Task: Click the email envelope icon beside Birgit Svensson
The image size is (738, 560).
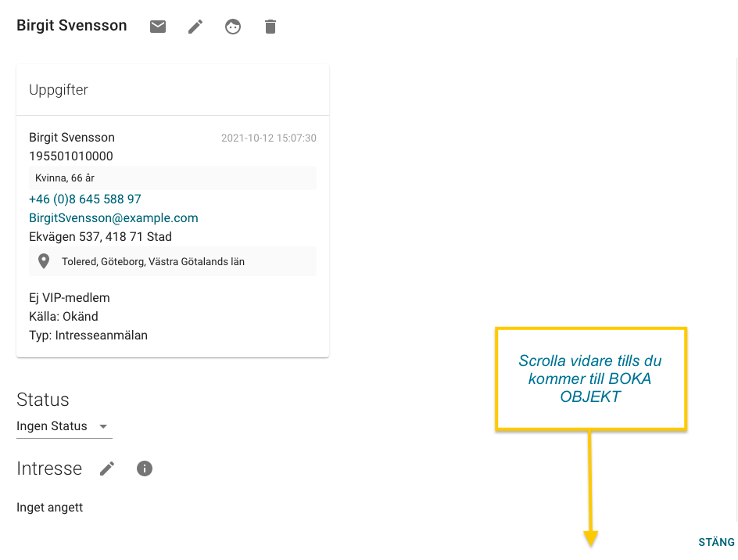Action: point(158,27)
